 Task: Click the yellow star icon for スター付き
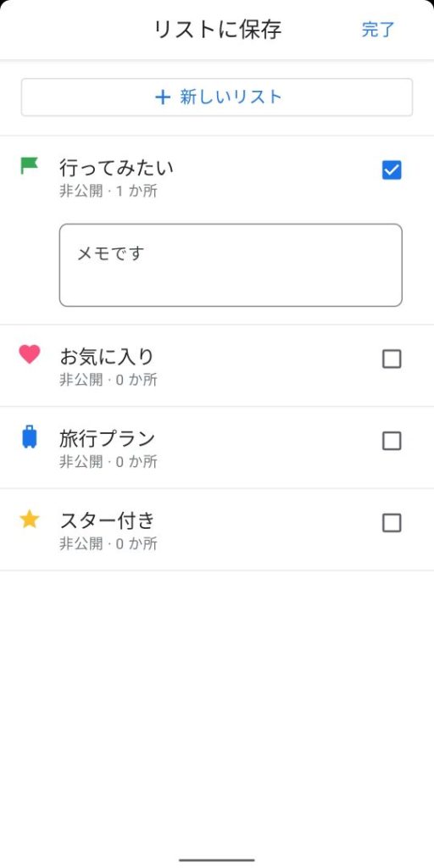[30, 520]
